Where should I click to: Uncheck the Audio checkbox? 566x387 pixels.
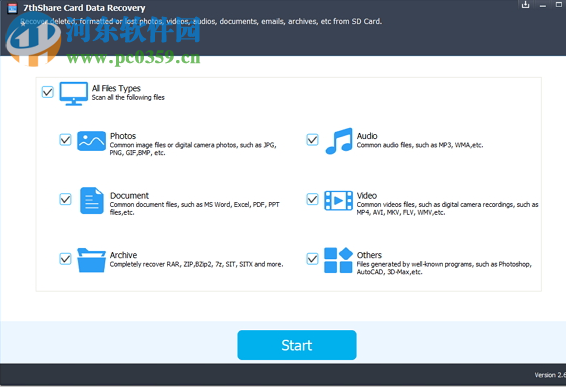(x=312, y=139)
